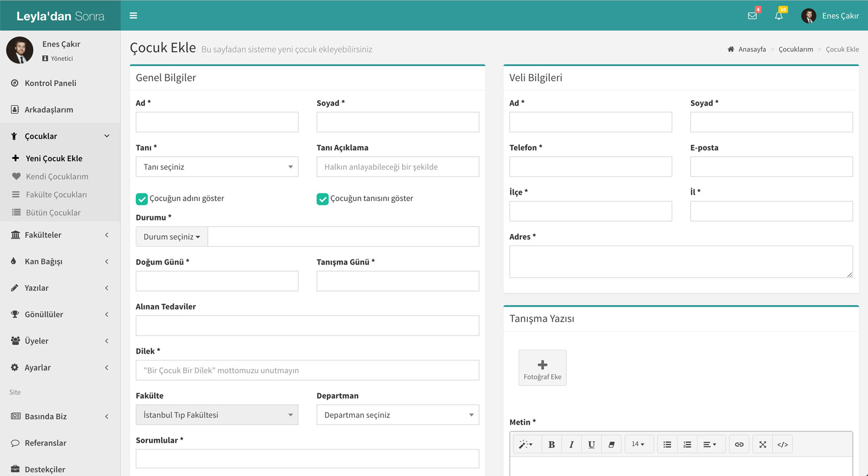Focus the Telefon field in Veli Bilgileri
This screenshot has height=476, width=868.
pos(591,167)
